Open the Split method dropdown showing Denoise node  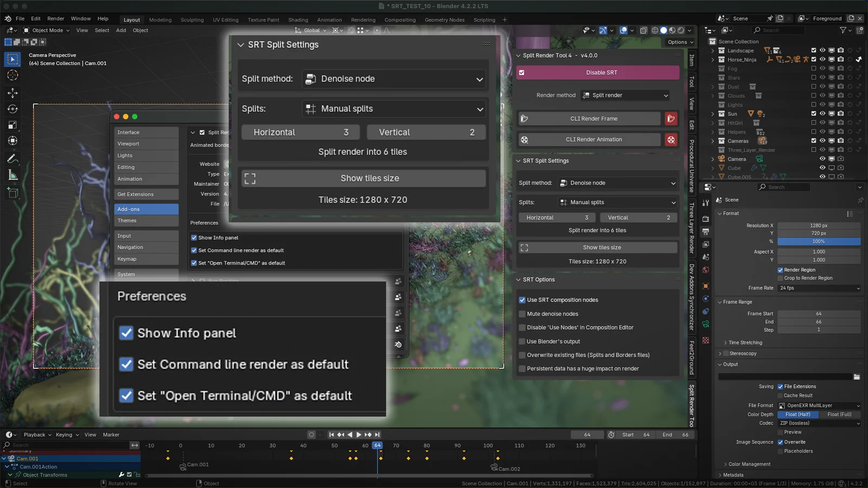[393, 79]
